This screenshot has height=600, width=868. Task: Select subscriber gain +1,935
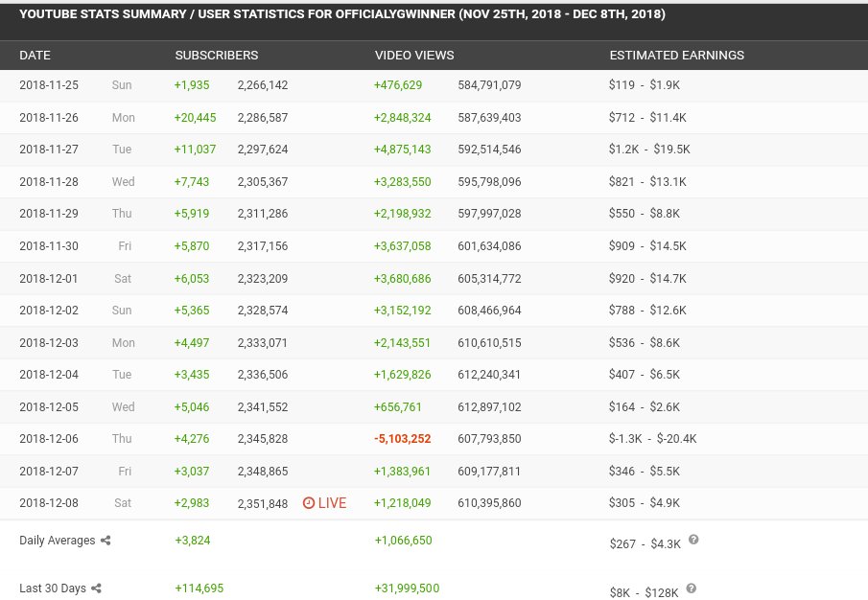point(192,85)
